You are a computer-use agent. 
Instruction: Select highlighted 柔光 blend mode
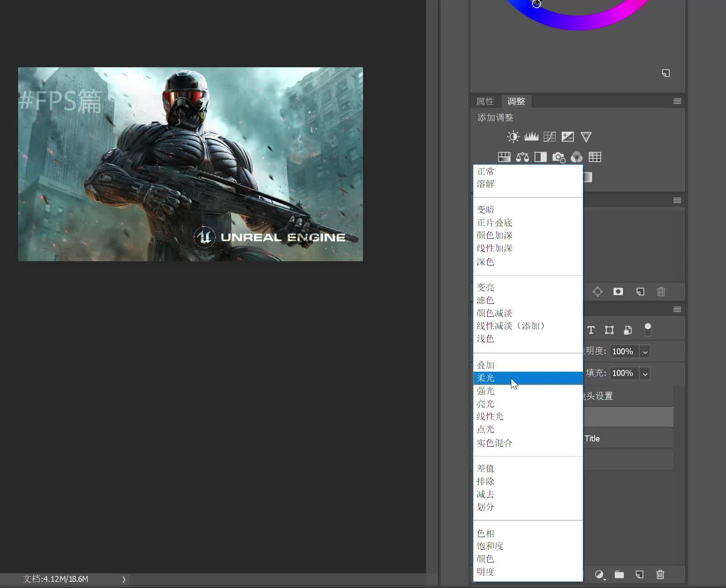click(528, 378)
